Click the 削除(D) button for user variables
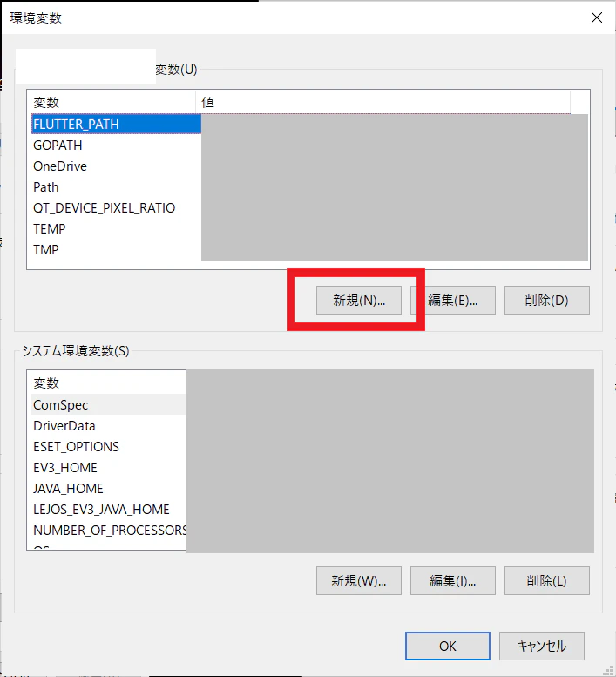The height and width of the screenshot is (677, 616). [x=547, y=300]
